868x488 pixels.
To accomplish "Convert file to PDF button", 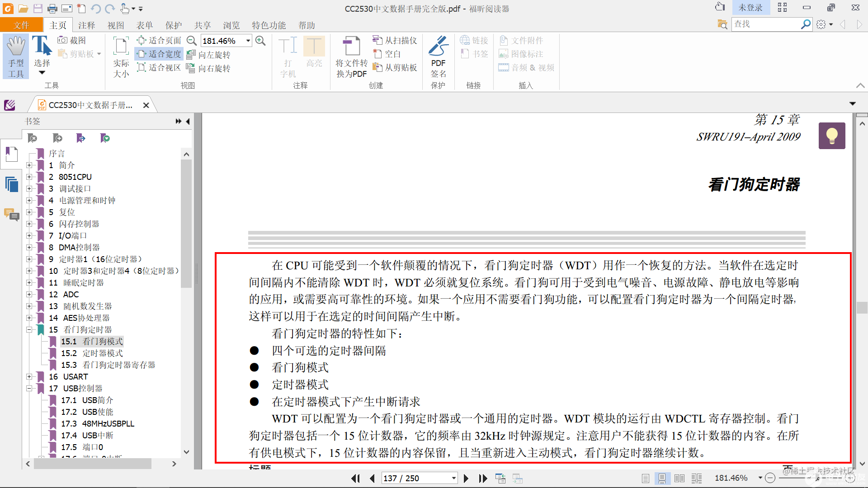I will [x=351, y=56].
